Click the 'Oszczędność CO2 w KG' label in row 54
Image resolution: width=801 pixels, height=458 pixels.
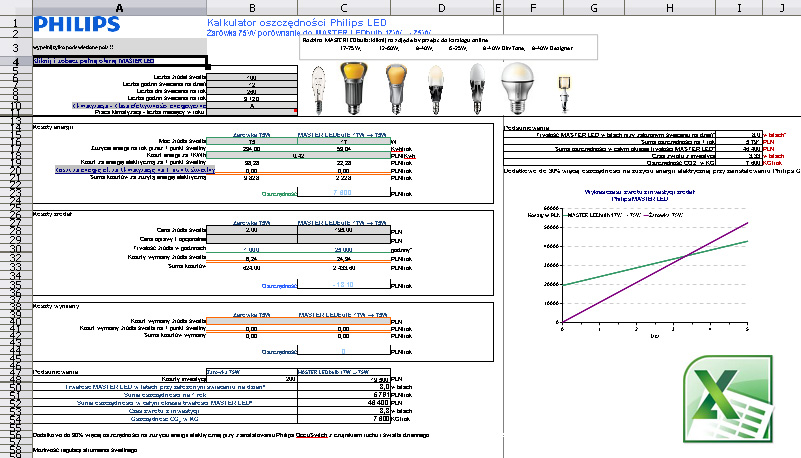pyautogui.click(x=164, y=419)
